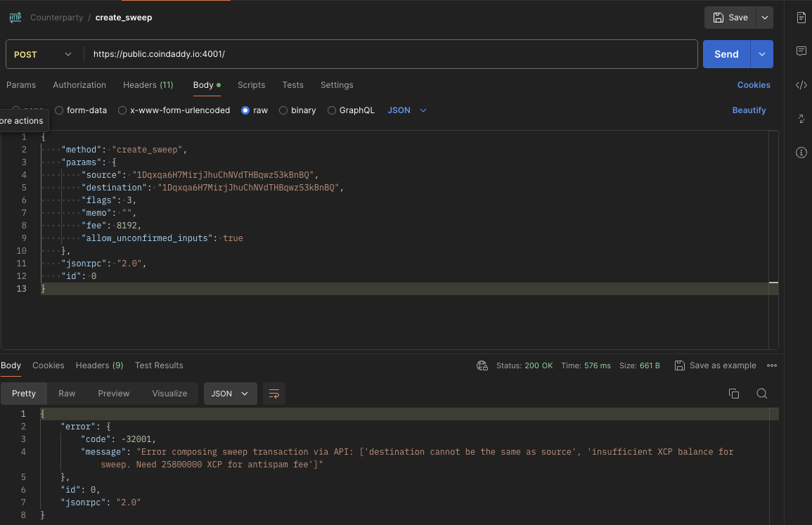Click the create_sweep request name
The image size is (812, 525).
(x=124, y=18)
